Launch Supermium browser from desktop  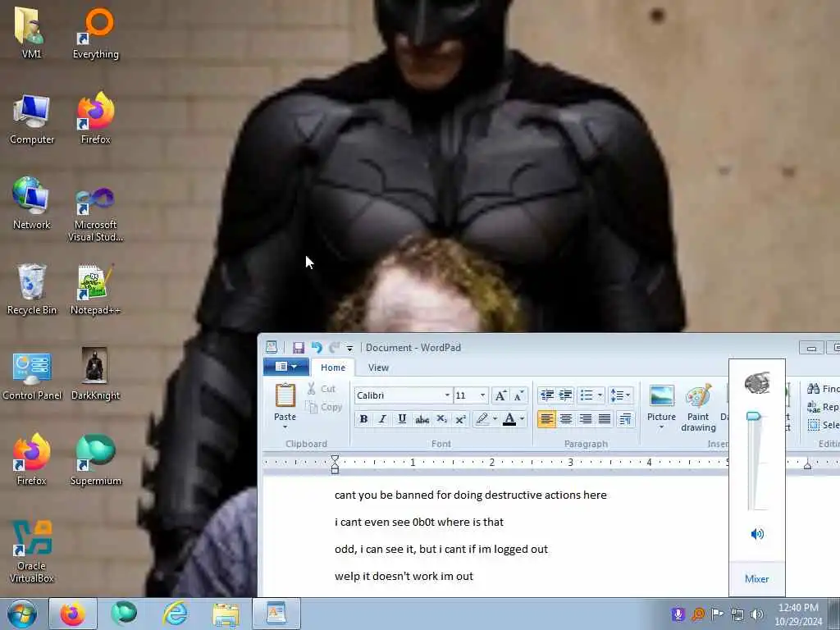(95, 459)
